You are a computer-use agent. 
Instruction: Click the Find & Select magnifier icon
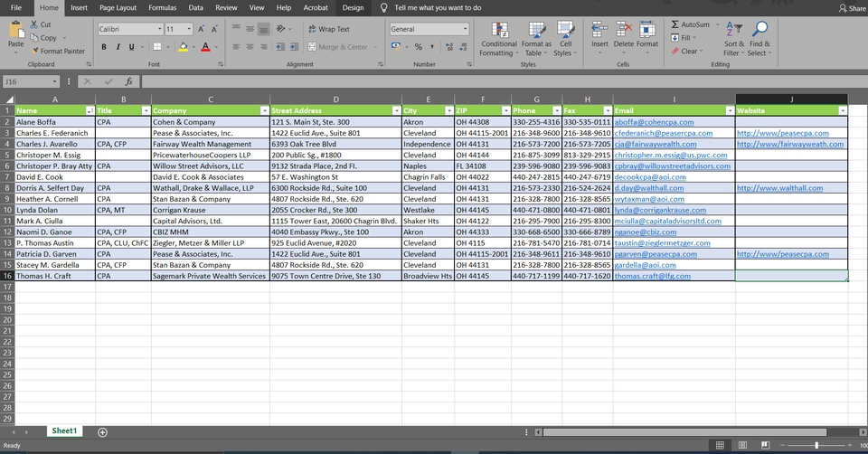760,30
